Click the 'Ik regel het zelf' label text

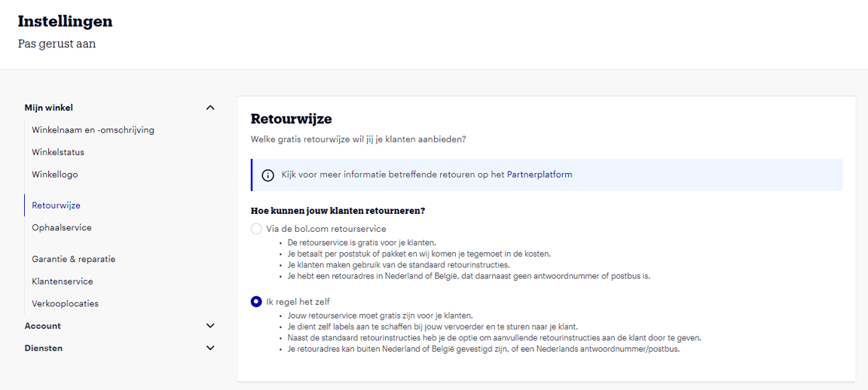coord(298,302)
